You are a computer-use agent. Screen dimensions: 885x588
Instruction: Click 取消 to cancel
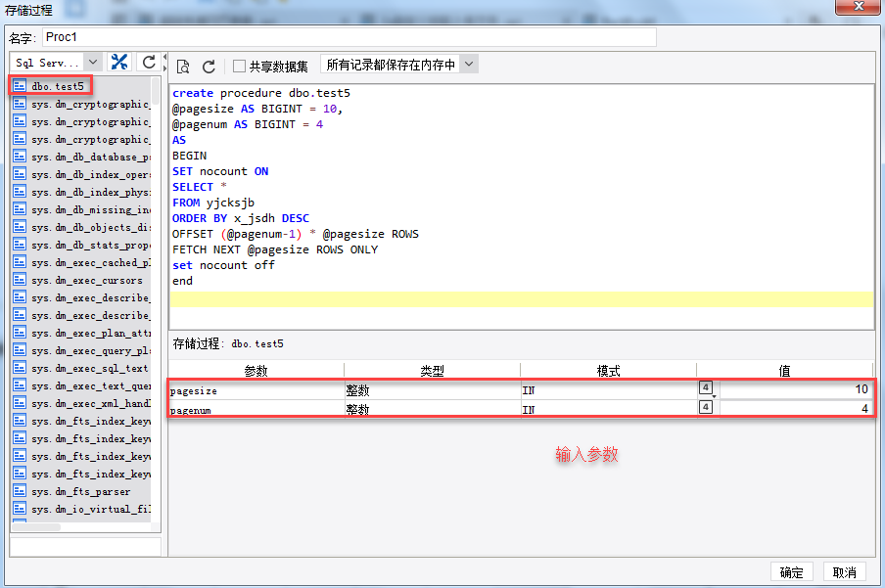click(x=844, y=572)
